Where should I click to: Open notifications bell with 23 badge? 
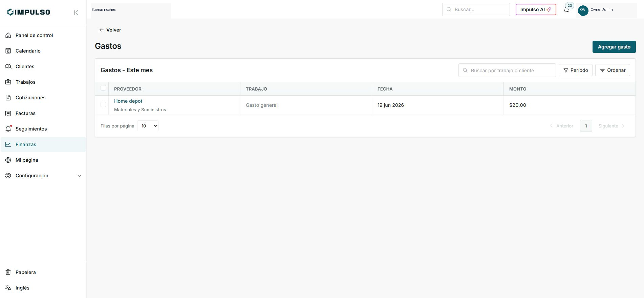point(567,9)
